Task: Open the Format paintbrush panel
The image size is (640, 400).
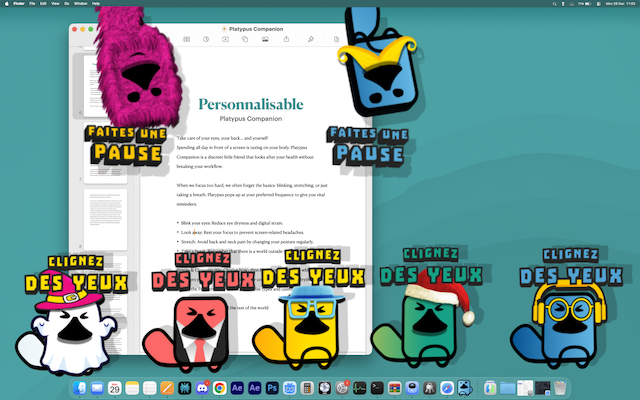Action: pos(311,39)
